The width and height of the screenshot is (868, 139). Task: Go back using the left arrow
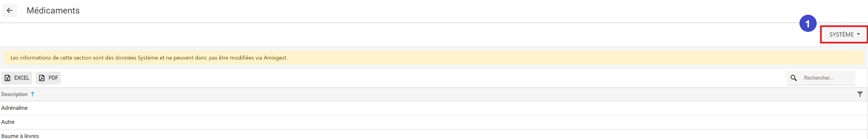pos(10,11)
